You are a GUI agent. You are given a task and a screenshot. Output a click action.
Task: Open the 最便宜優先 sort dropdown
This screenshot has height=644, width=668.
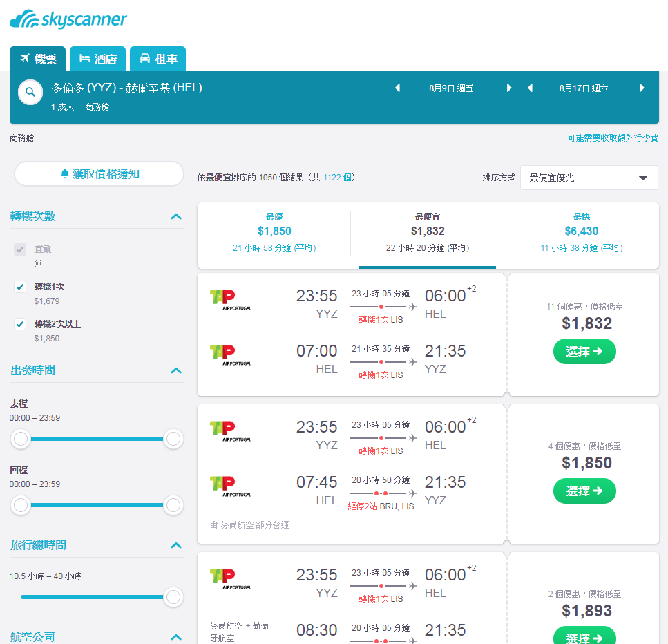(589, 178)
